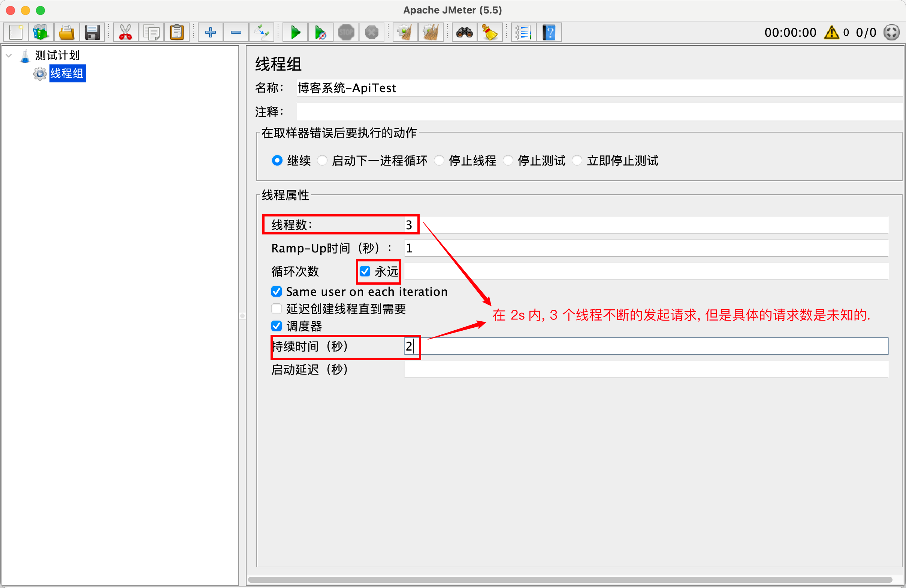Click the horizontal scrollbar at bottom
Image resolution: width=906 pixels, height=588 pixels.
pyautogui.click(x=570, y=580)
